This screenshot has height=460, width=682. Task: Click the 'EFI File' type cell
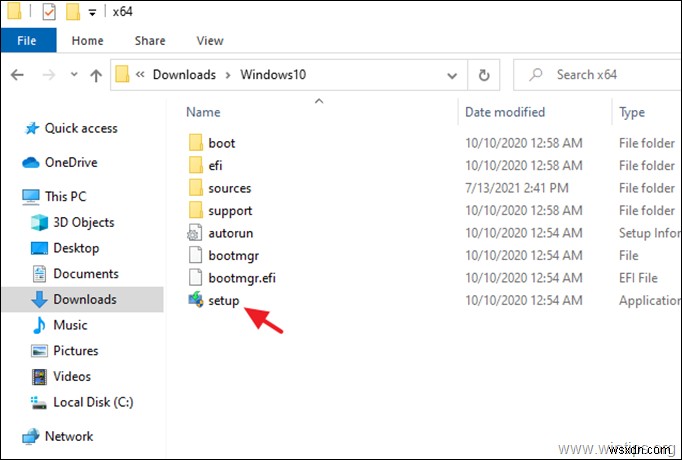pyautogui.click(x=638, y=278)
